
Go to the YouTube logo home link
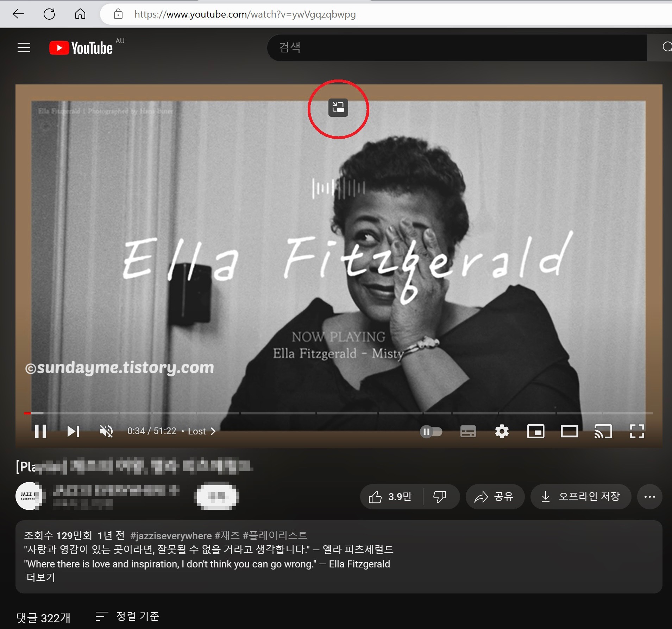click(x=81, y=48)
